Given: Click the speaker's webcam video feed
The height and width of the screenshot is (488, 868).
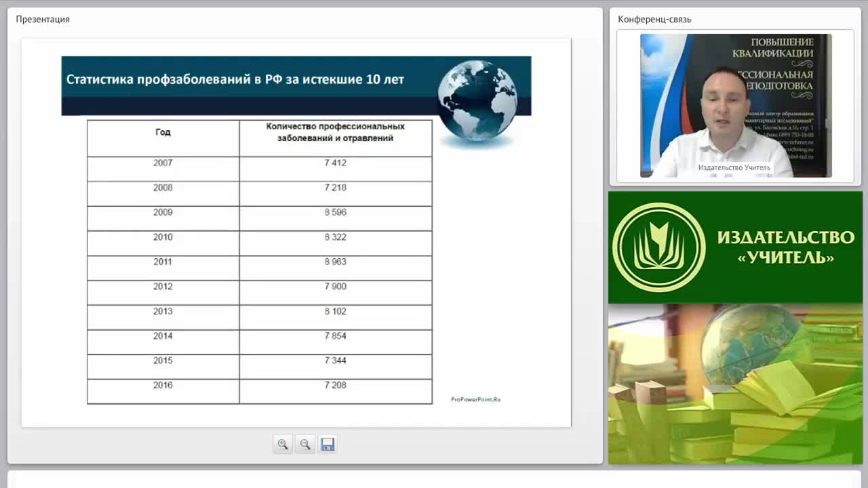Looking at the screenshot, I should (x=736, y=106).
